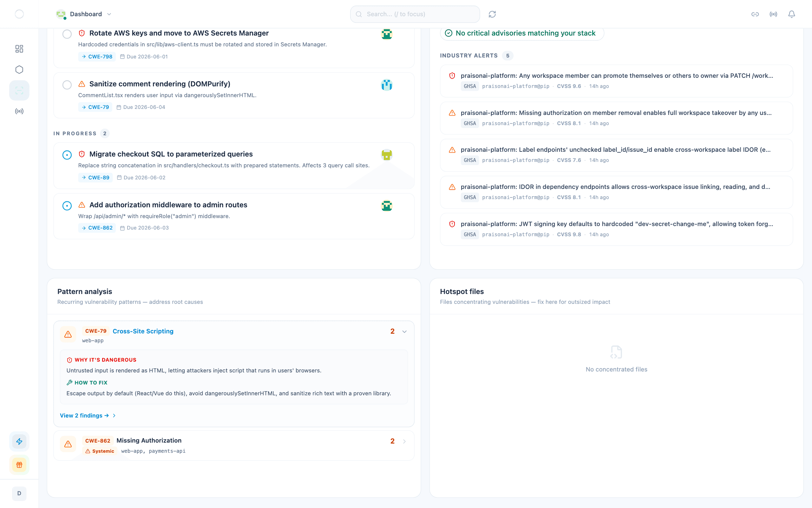This screenshot has height=508, width=812.
Task: Open the notifications bell
Action: tap(791, 14)
